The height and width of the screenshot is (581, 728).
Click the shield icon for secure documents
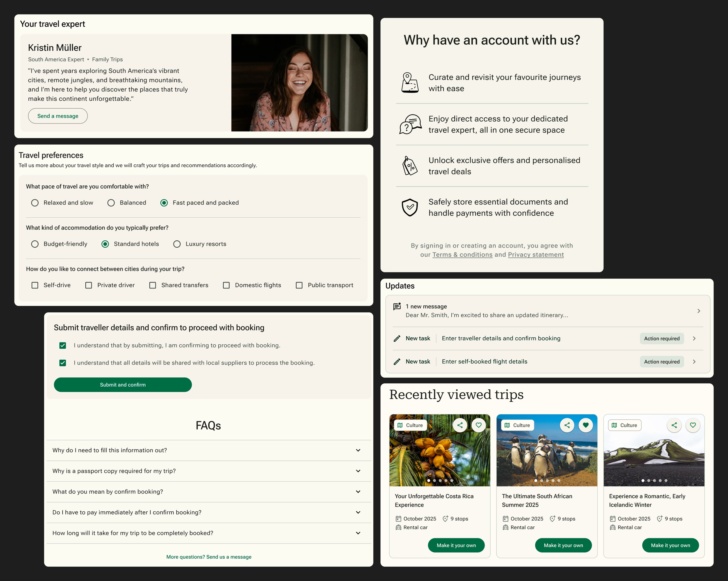(410, 207)
